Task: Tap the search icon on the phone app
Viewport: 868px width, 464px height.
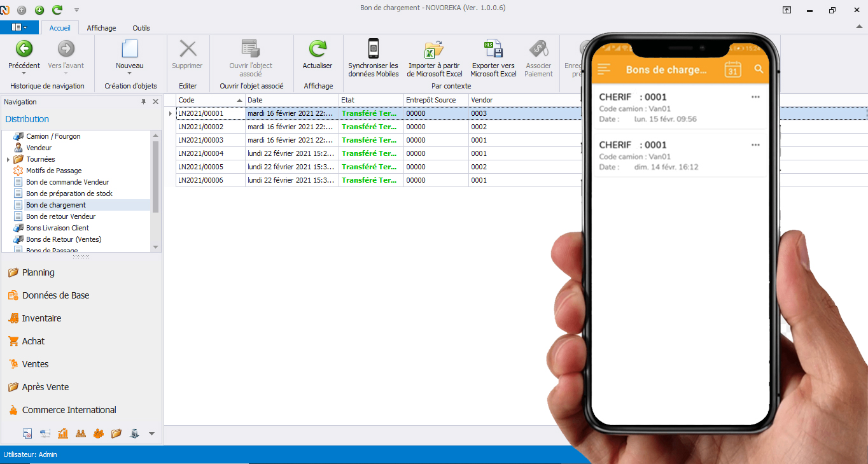Action: [759, 69]
